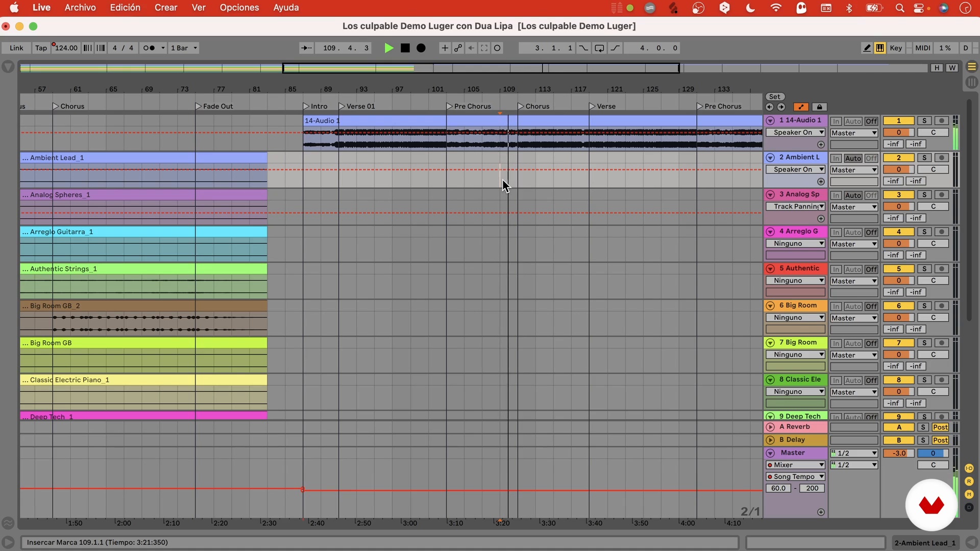Show the Mixer section M button

[969, 494]
